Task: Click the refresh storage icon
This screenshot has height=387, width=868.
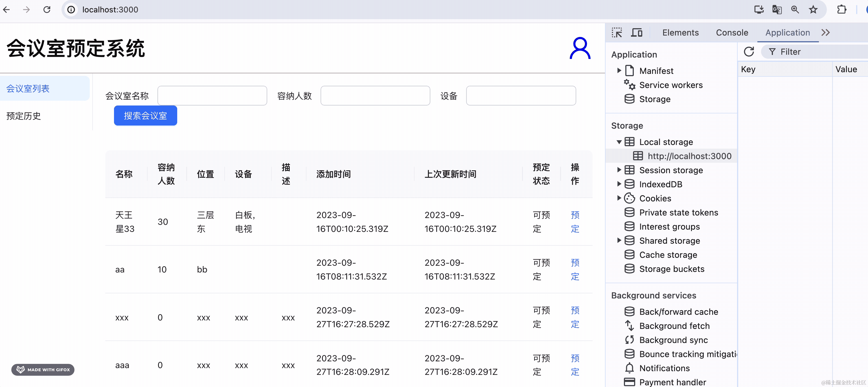Action: (x=749, y=52)
